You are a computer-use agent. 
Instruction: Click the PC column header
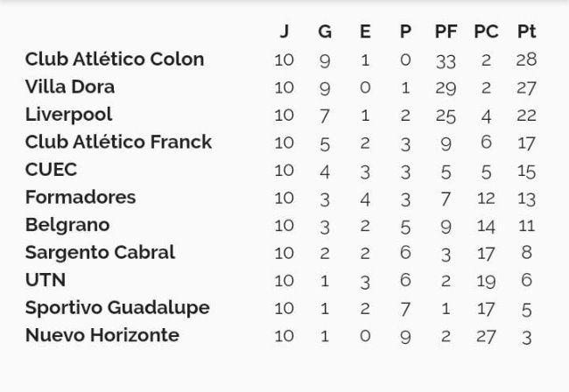click(486, 31)
